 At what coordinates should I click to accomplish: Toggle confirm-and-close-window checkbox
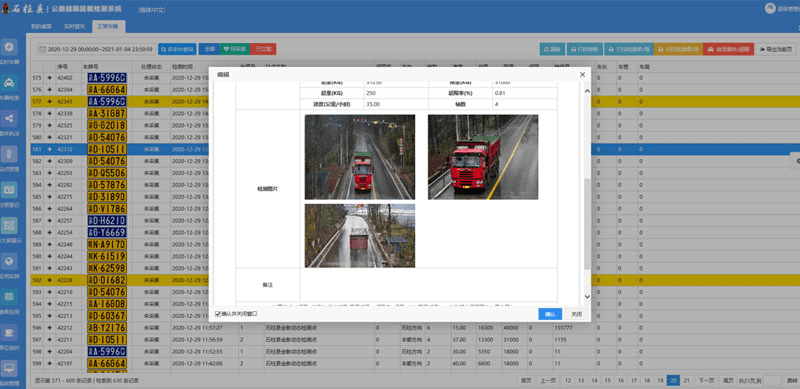(x=218, y=313)
